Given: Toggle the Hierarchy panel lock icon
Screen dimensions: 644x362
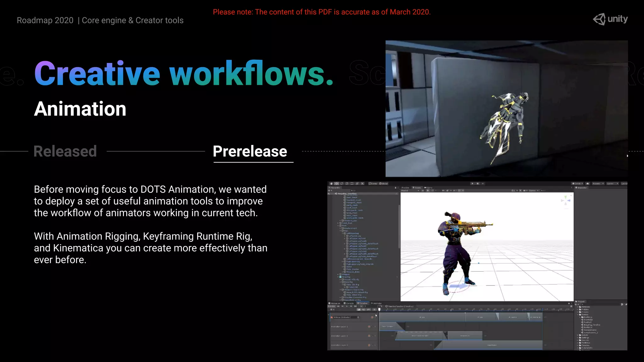Looking at the screenshot, I should tap(396, 188).
